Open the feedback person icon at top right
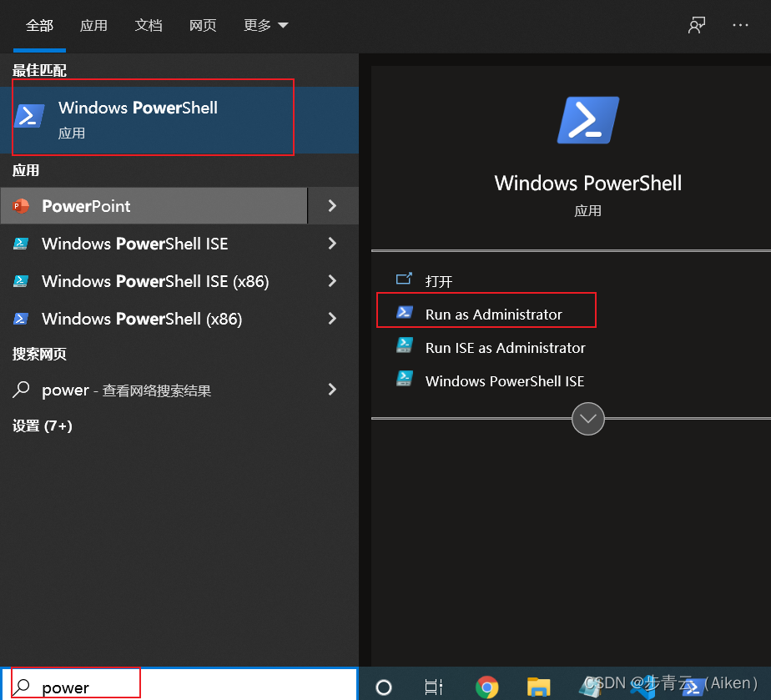The image size is (771, 700). coord(696,24)
